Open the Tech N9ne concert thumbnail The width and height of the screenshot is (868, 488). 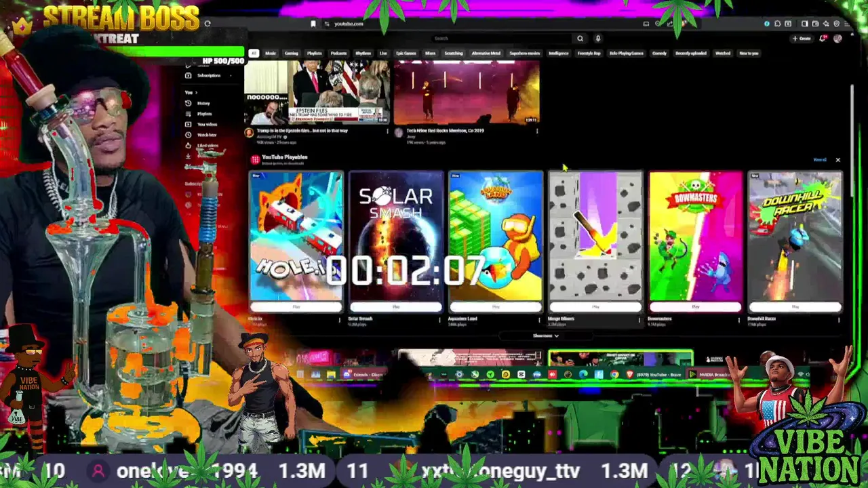(467, 92)
